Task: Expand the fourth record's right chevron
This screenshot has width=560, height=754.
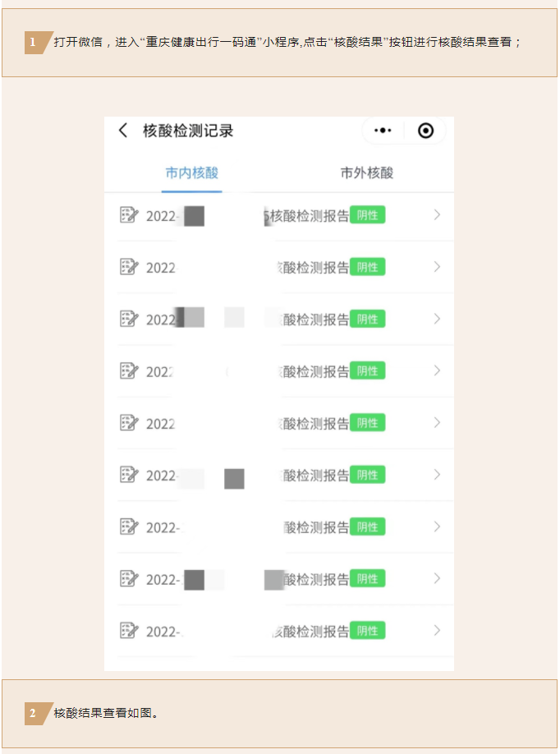Action: pyautogui.click(x=437, y=370)
